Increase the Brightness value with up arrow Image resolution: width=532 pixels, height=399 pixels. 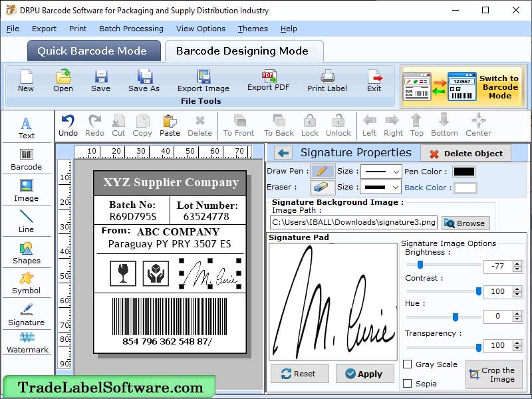click(517, 263)
